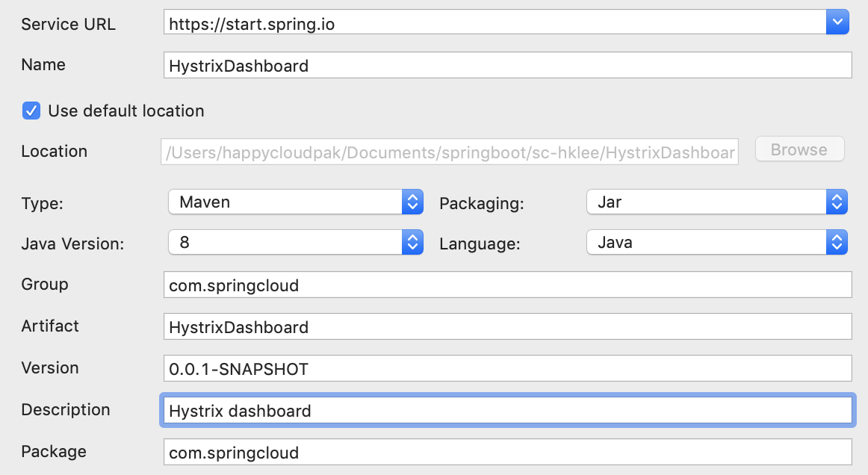The width and height of the screenshot is (868, 475).
Task: Click the Use default location label
Action: [x=126, y=111]
